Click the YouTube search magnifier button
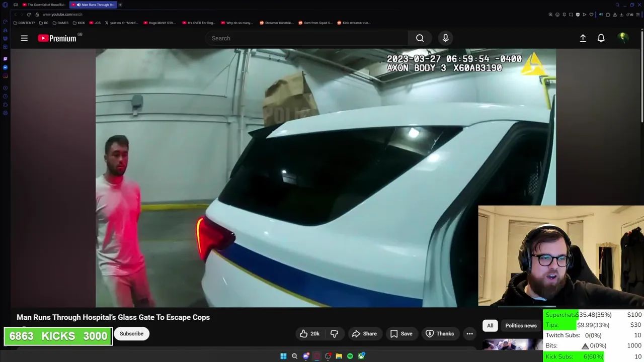 420,38
